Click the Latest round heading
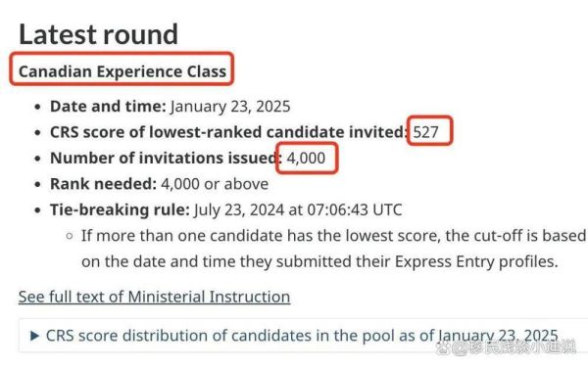 pyautogui.click(x=98, y=34)
